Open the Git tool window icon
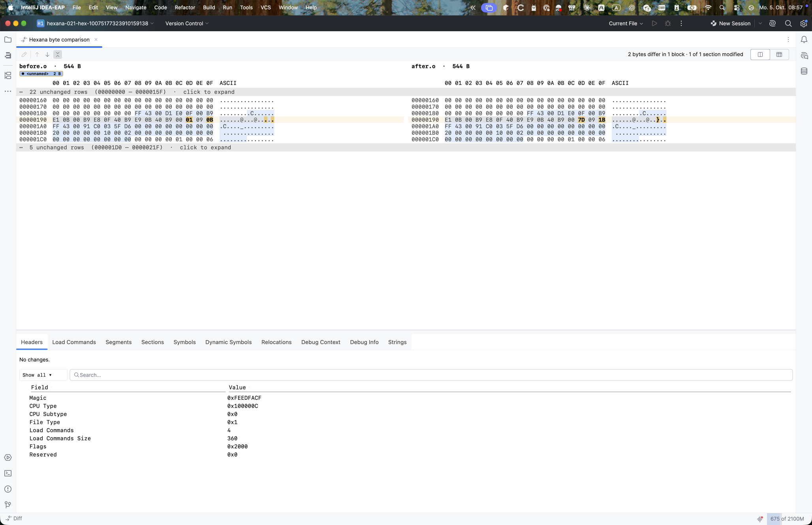Image resolution: width=812 pixels, height=525 pixels. [x=8, y=505]
